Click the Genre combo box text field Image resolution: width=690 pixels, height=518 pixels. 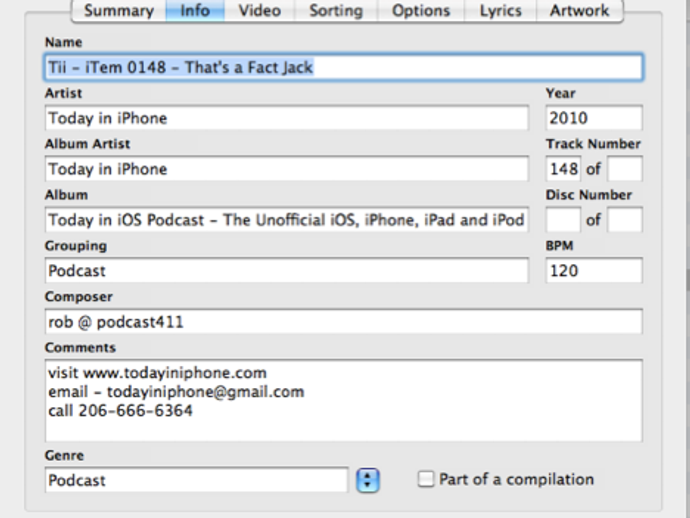pyautogui.click(x=196, y=480)
